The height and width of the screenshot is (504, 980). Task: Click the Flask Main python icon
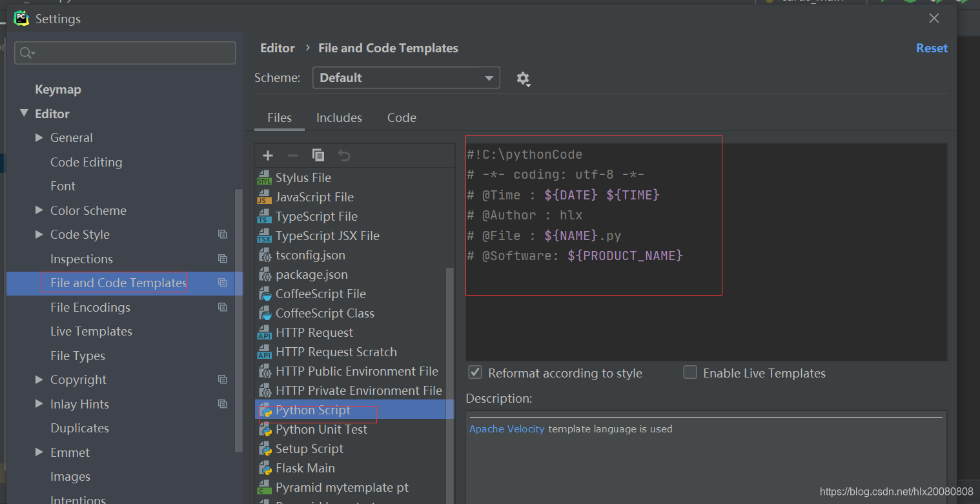pyautogui.click(x=265, y=468)
